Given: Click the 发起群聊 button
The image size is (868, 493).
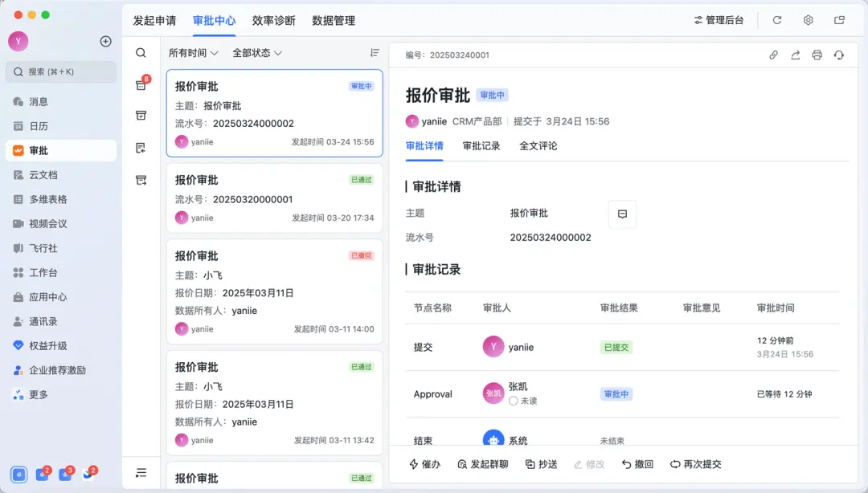Looking at the screenshot, I should (x=483, y=464).
